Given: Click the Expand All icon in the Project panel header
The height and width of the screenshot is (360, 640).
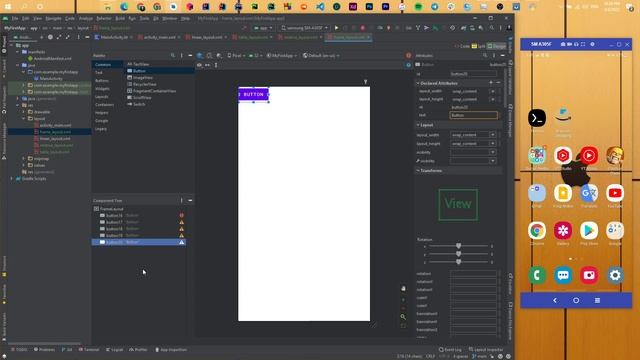Looking at the screenshot, I should (59, 37).
